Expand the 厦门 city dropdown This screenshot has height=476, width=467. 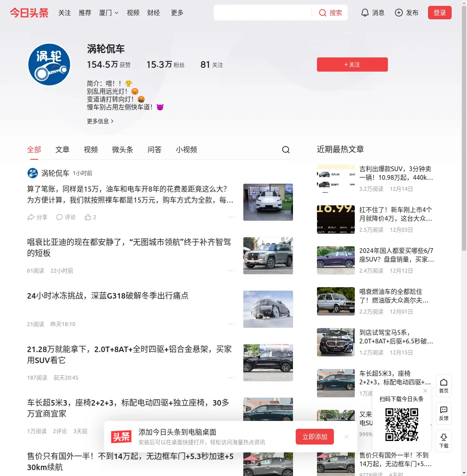(x=109, y=13)
